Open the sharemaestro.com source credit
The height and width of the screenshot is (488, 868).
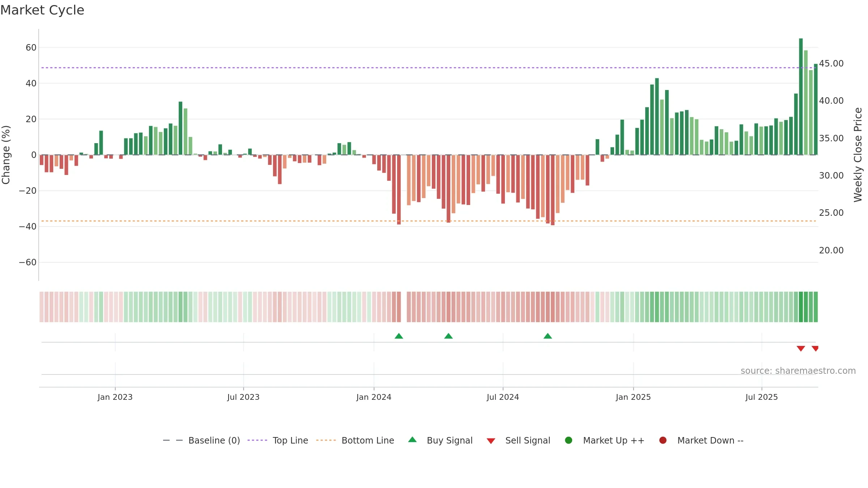tap(798, 371)
